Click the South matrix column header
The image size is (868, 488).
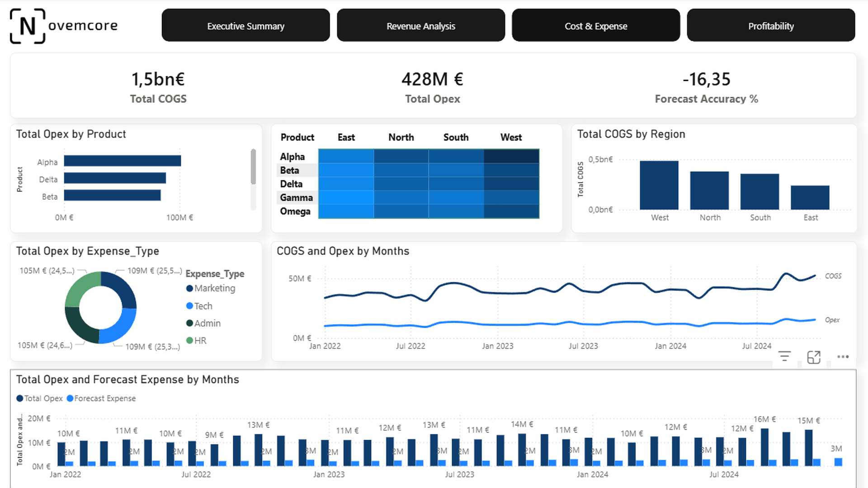tap(456, 137)
